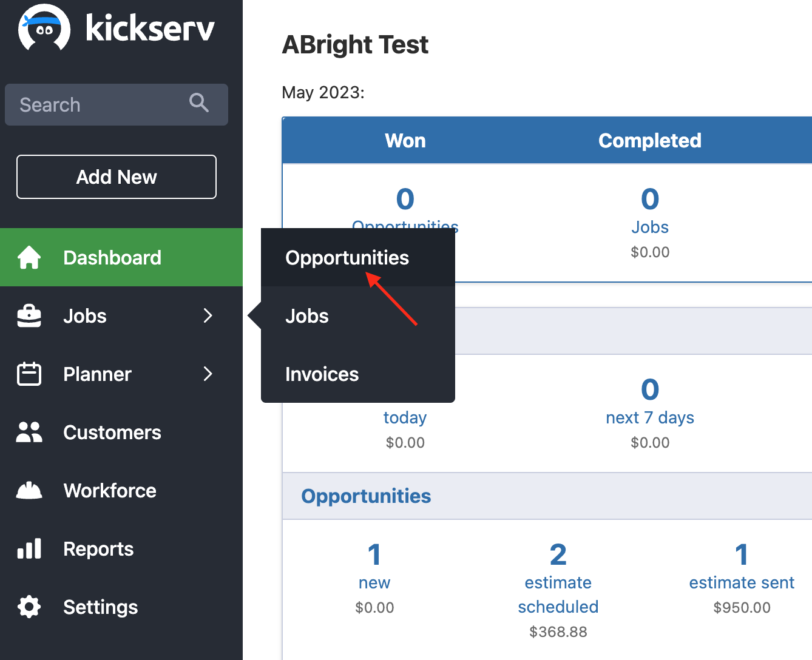Open the Customers sidebar item

tap(121, 432)
